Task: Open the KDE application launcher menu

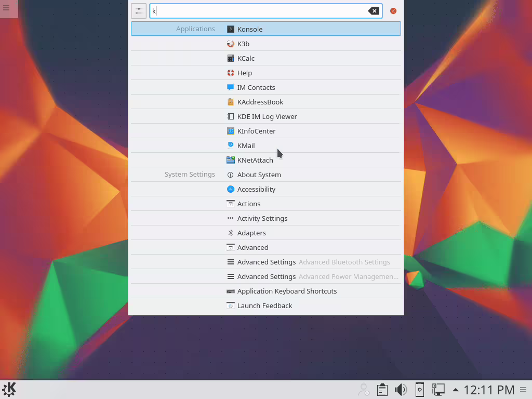Action: pos(9,390)
